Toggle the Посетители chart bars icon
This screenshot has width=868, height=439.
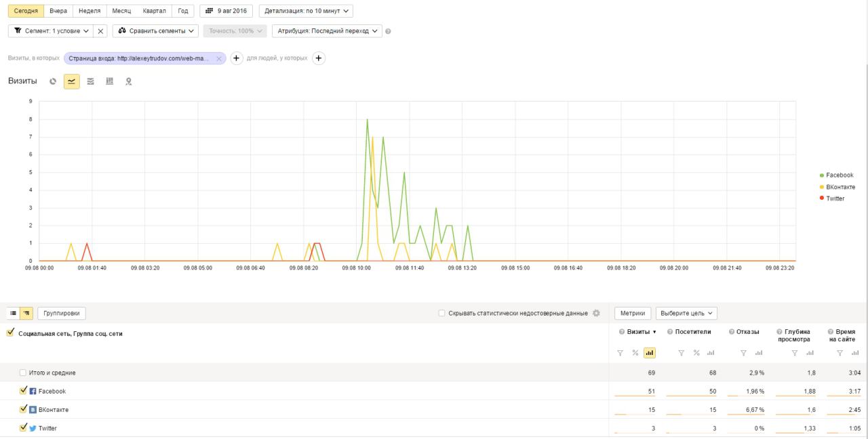click(x=711, y=352)
